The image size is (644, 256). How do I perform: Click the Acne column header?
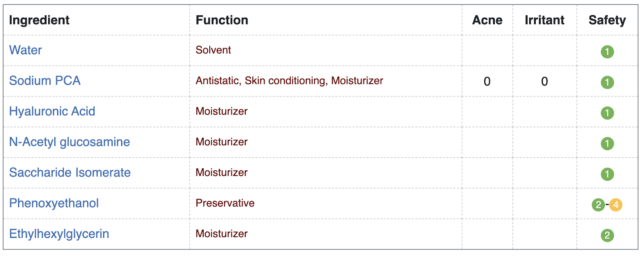pos(487,20)
